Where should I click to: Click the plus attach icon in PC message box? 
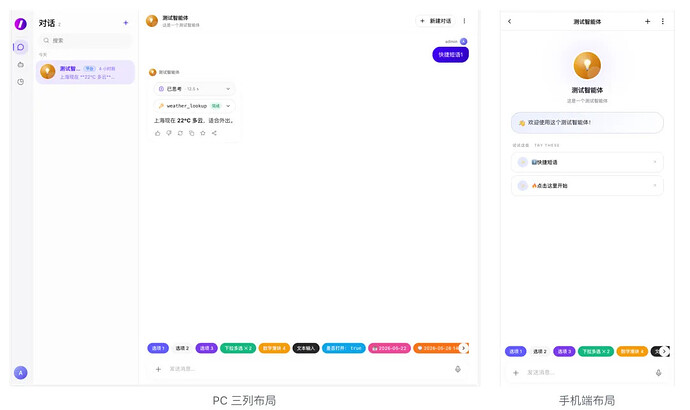coord(158,369)
